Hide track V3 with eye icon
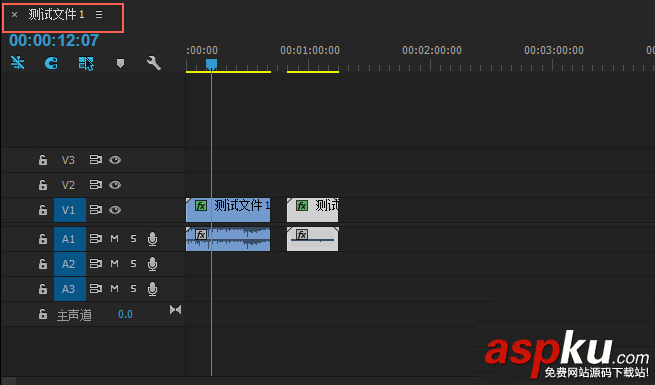This screenshot has width=655, height=385. click(x=115, y=160)
